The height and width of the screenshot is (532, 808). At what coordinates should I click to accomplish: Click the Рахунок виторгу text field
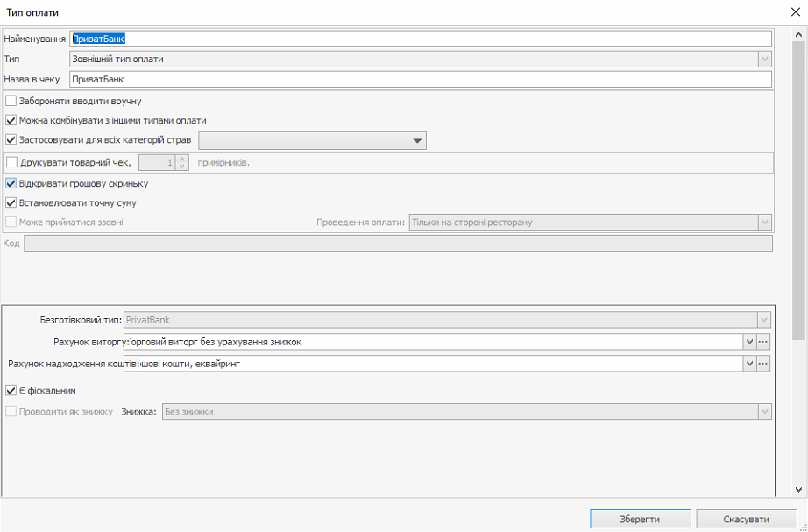[434, 342]
